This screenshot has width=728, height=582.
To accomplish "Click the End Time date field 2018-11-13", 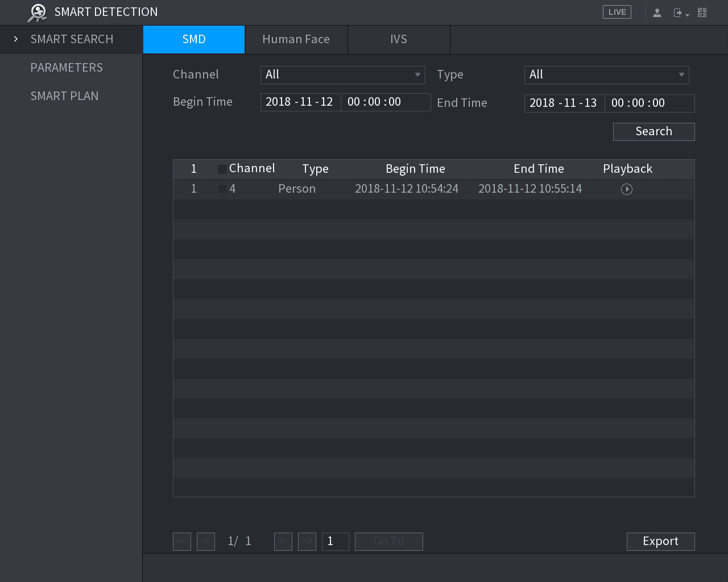I will pos(564,103).
